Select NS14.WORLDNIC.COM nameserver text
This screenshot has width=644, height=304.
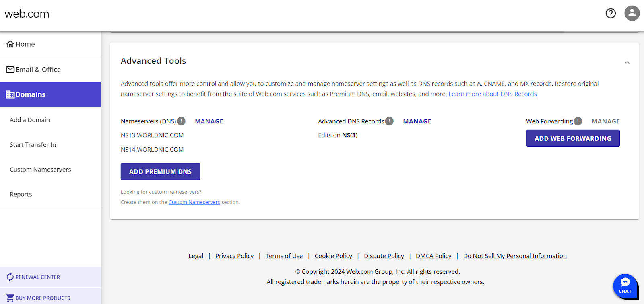coord(152,150)
